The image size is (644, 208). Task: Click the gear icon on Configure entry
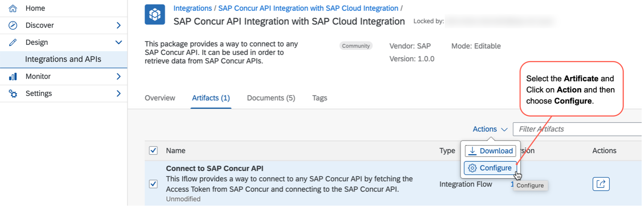(472, 168)
